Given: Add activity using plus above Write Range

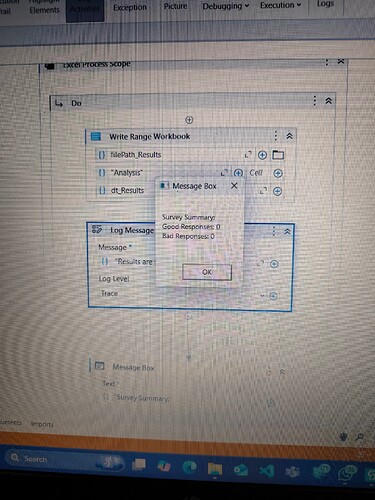Looking at the screenshot, I should 189,120.
